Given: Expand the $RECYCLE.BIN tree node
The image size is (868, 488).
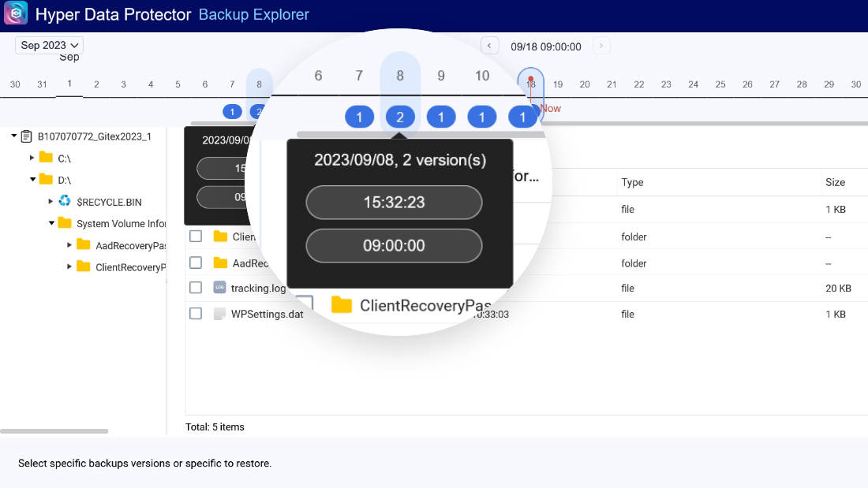Looking at the screenshot, I should point(51,202).
